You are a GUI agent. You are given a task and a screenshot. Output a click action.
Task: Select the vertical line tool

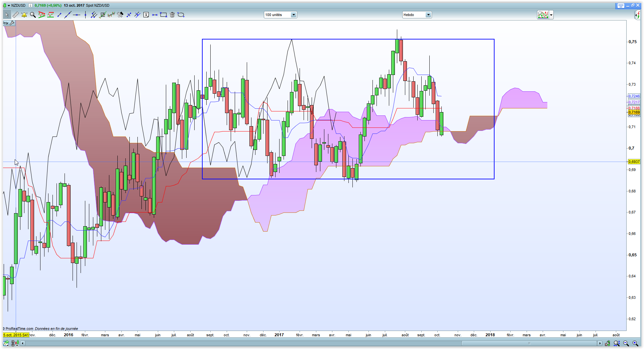tap(85, 15)
